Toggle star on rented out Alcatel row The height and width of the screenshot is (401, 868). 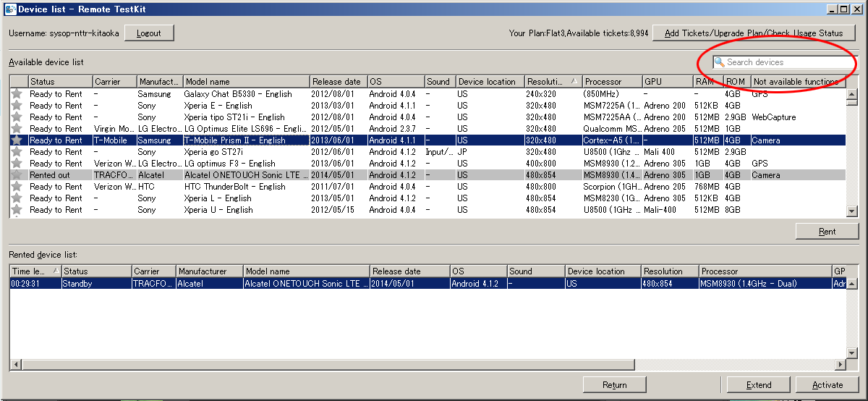pos(17,174)
